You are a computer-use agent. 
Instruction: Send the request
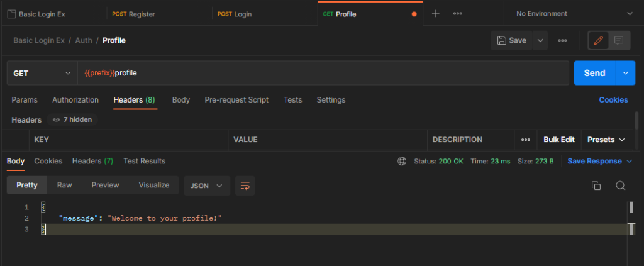[x=594, y=73]
